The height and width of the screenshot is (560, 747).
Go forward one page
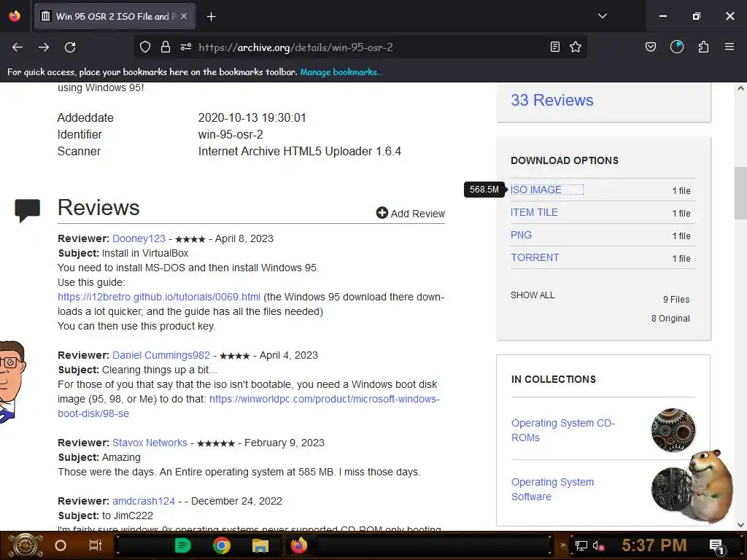coord(44,47)
